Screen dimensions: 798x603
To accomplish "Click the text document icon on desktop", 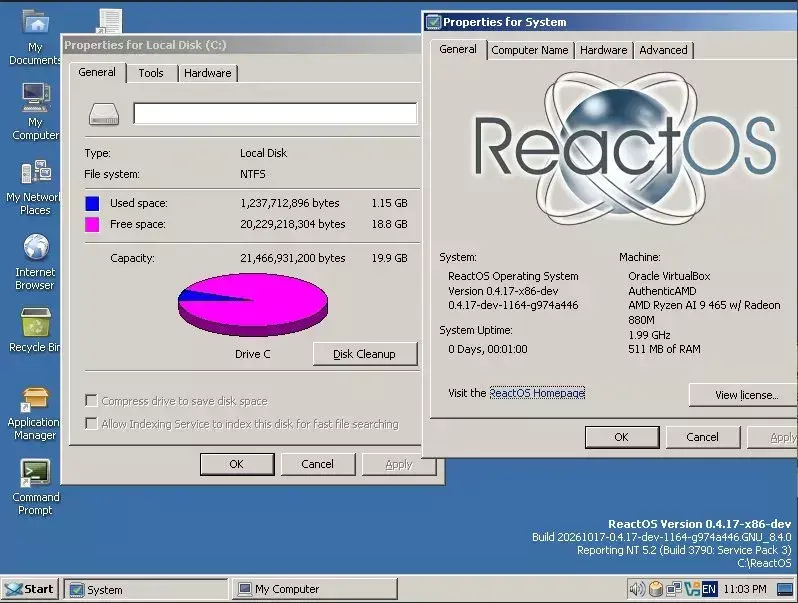I will [x=109, y=21].
